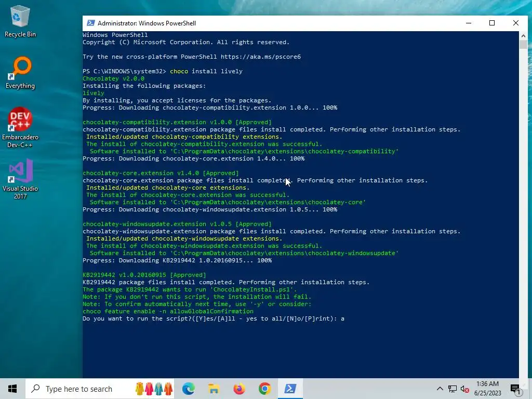Close the PowerShell window
Screen dimensions: 532x399
(x=516, y=23)
